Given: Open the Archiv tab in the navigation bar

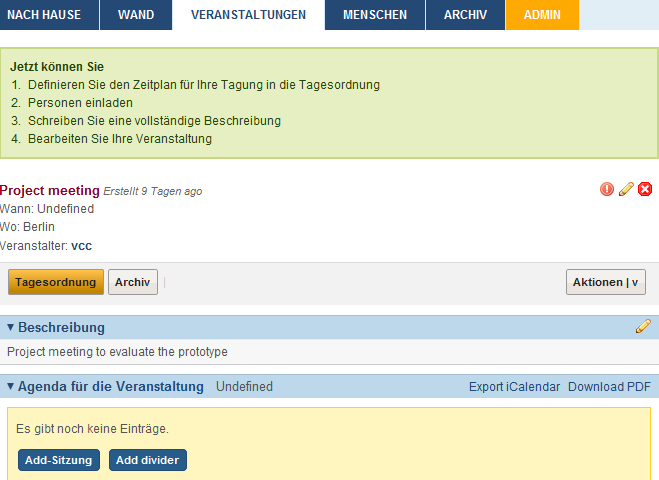Looking at the screenshot, I should point(465,15).
